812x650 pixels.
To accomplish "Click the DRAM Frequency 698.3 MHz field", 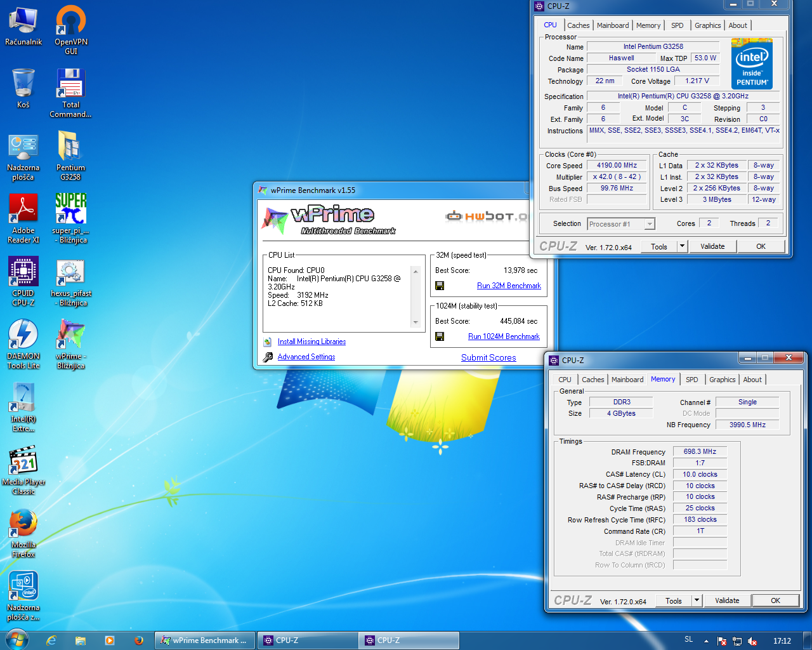I will [700, 451].
